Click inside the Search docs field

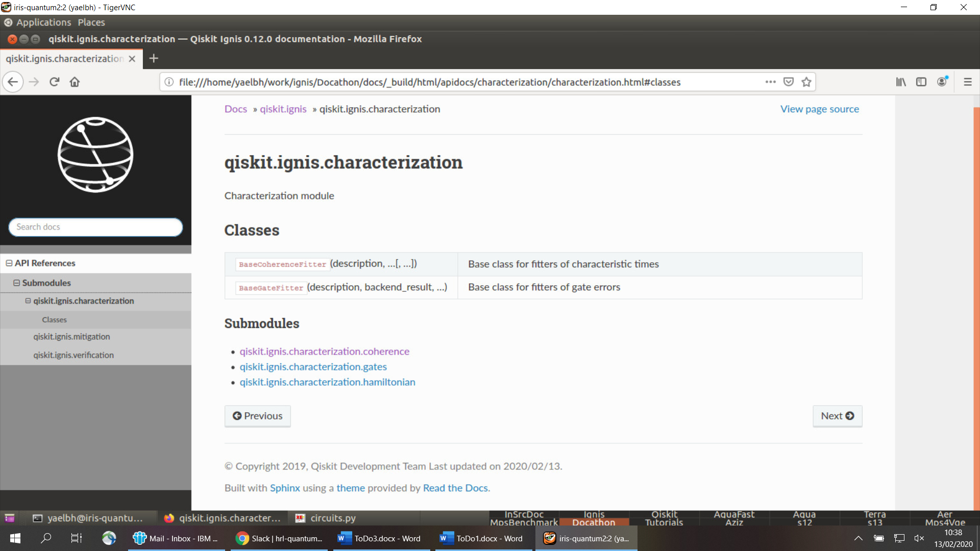95,227
